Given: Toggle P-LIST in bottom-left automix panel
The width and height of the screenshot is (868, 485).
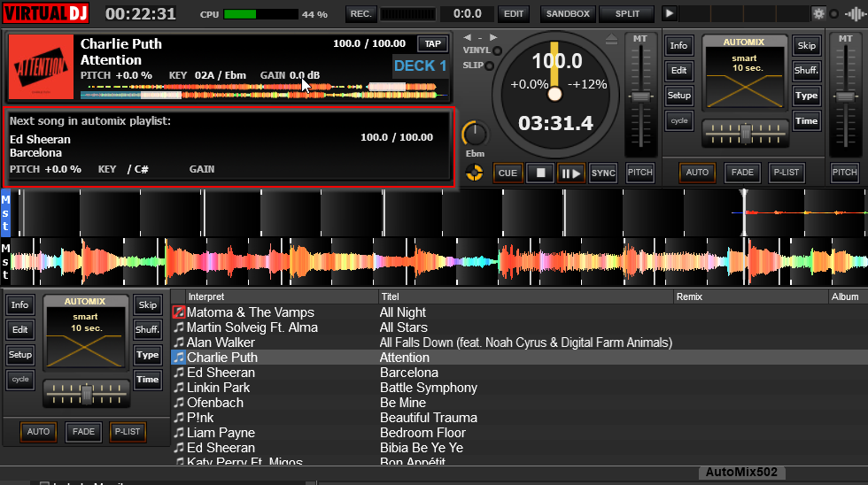Looking at the screenshot, I should [x=128, y=431].
